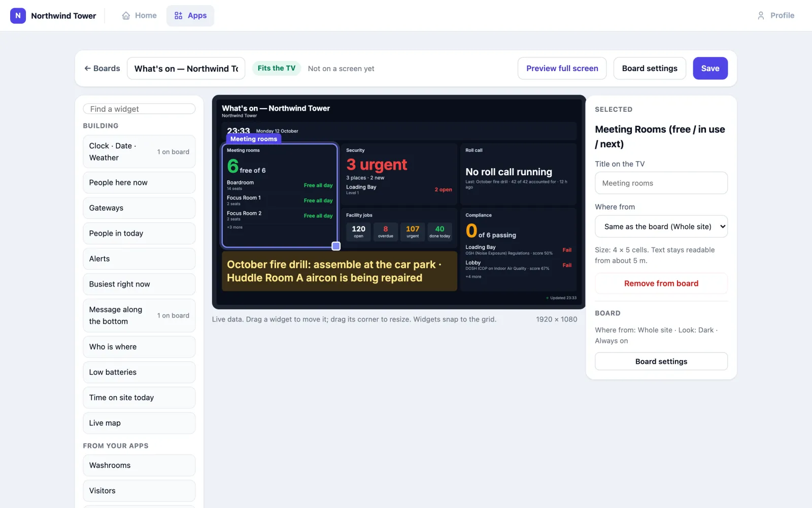The height and width of the screenshot is (508, 812).
Task: Open the Apps grid icon
Action: [178, 16]
